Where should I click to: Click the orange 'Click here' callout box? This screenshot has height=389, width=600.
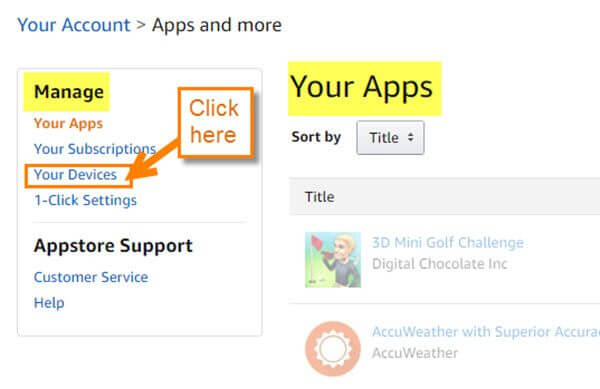215,122
